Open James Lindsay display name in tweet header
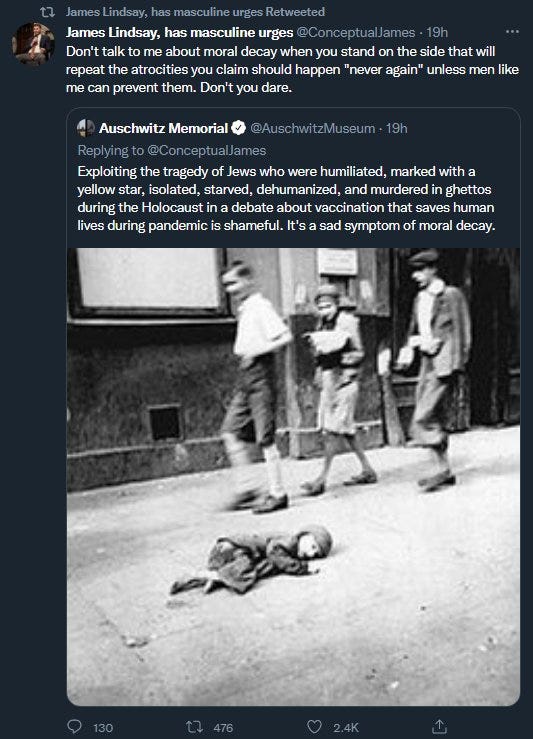533x739 pixels. (180, 32)
